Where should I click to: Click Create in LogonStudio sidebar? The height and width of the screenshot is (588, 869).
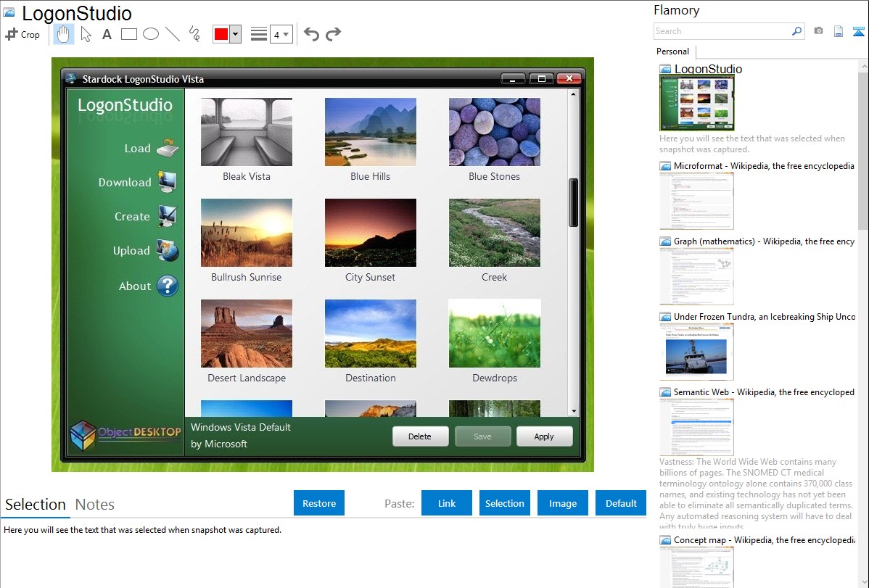click(145, 216)
